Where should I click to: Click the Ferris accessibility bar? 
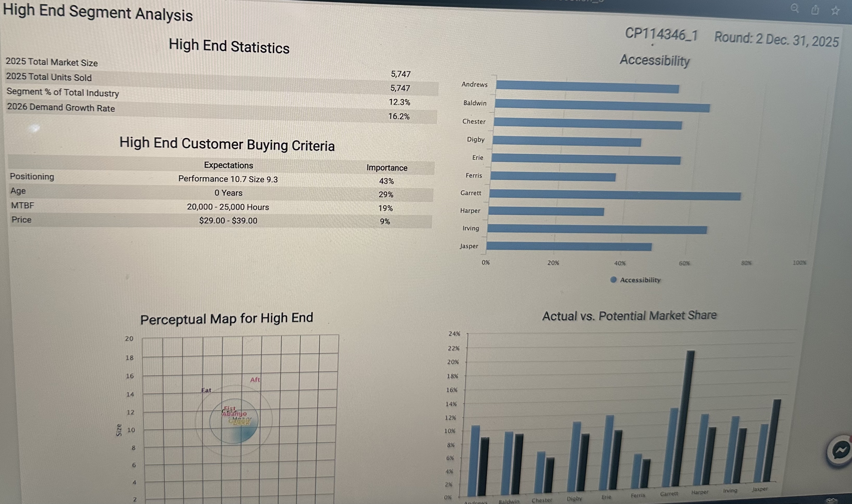[x=553, y=176]
